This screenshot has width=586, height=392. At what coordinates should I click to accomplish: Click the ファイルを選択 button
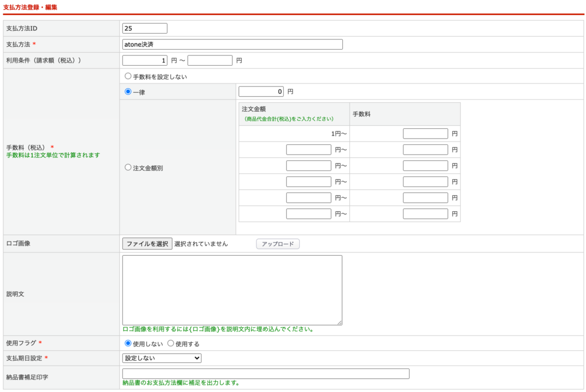coord(147,244)
